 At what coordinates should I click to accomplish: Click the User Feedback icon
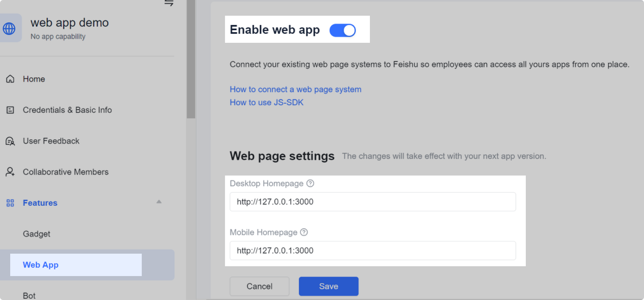(10, 141)
